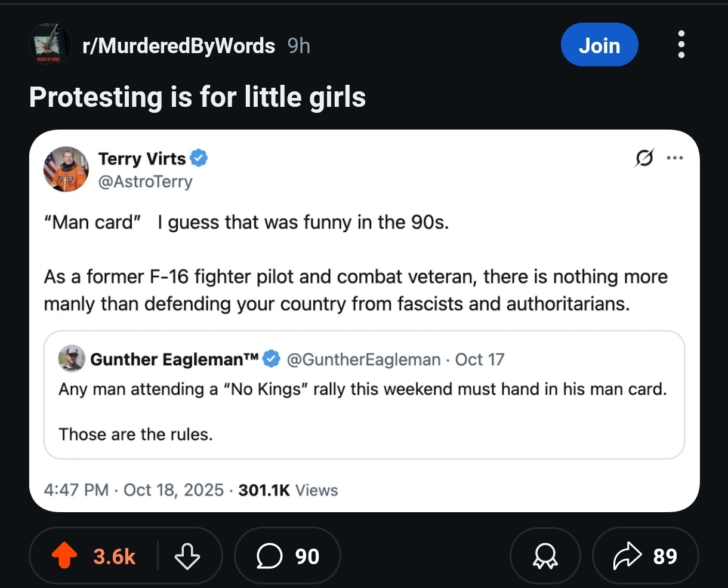The height and width of the screenshot is (588, 728).
Task: Open the r/MurderedByWords subreddit name link
Action: [x=179, y=45]
